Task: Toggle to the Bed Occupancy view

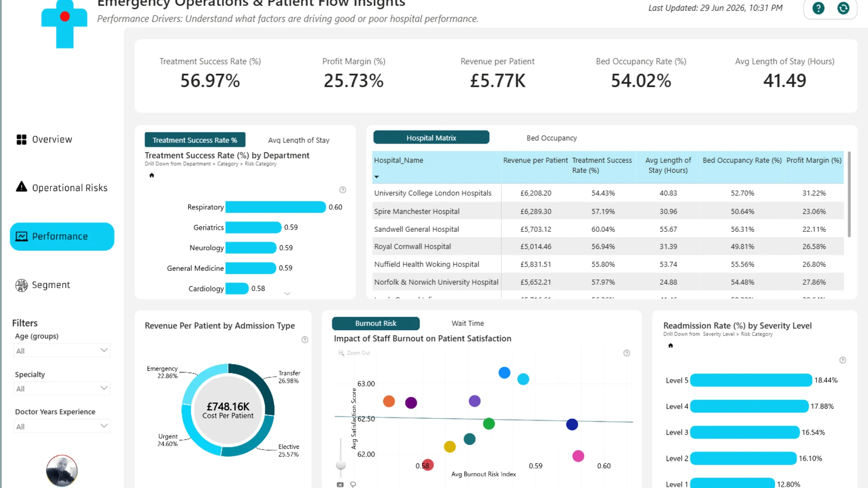Action: tap(552, 138)
